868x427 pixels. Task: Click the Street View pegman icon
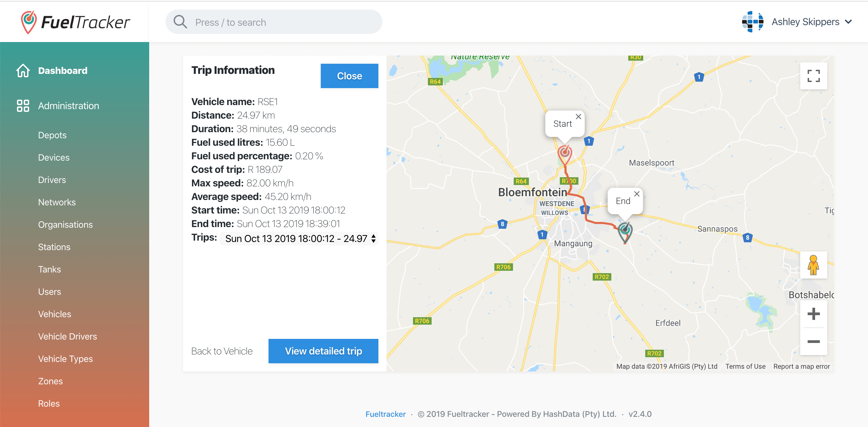[813, 265]
